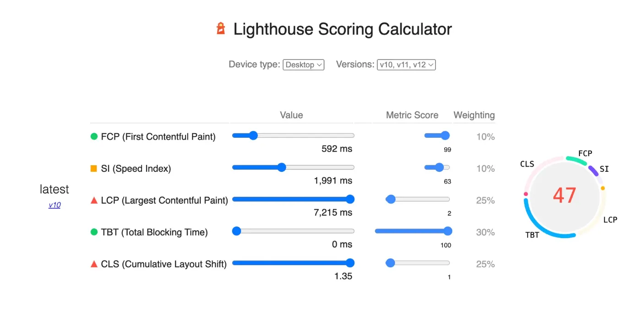Viewport: 644px width, 315px height.
Task: Click the CLS value slider handle
Action: pyautogui.click(x=350, y=263)
